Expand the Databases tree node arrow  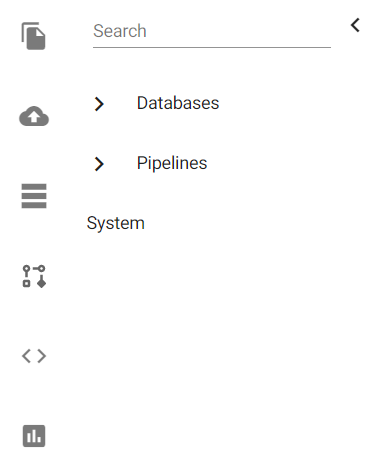99,104
